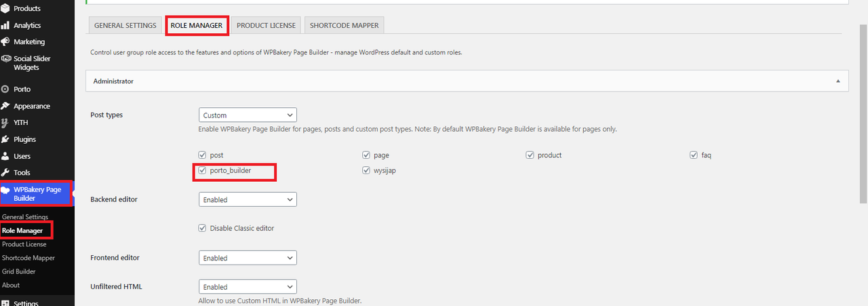Click the Porto theme icon
Image resolution: width=868 pixels, height=306 pixels.
[5, 90]
